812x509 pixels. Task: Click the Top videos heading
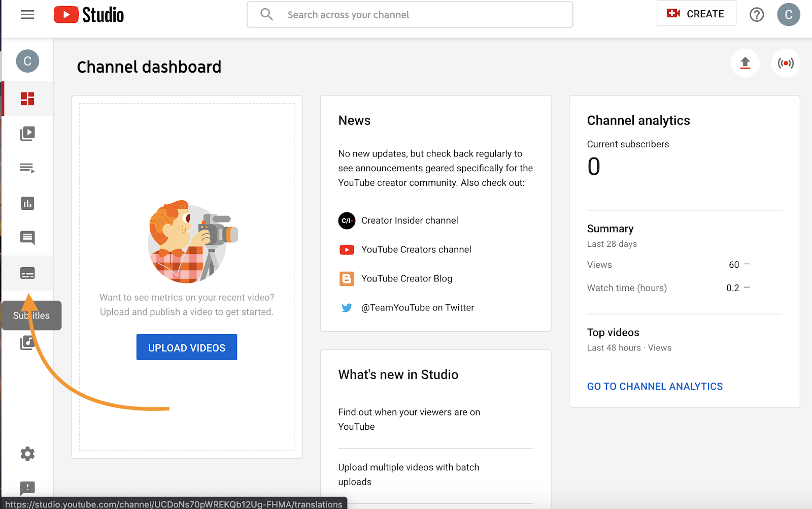(x=613, y=332)
